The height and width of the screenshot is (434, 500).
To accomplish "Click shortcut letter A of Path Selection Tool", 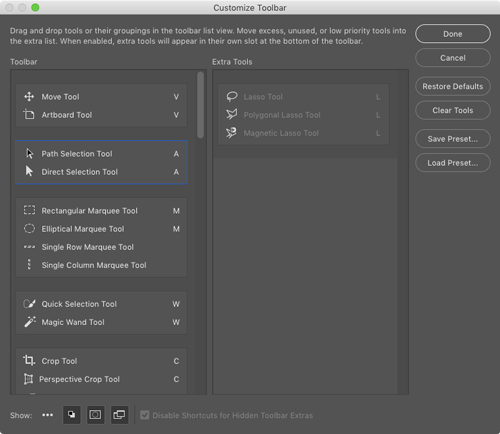I will (176, 154).
